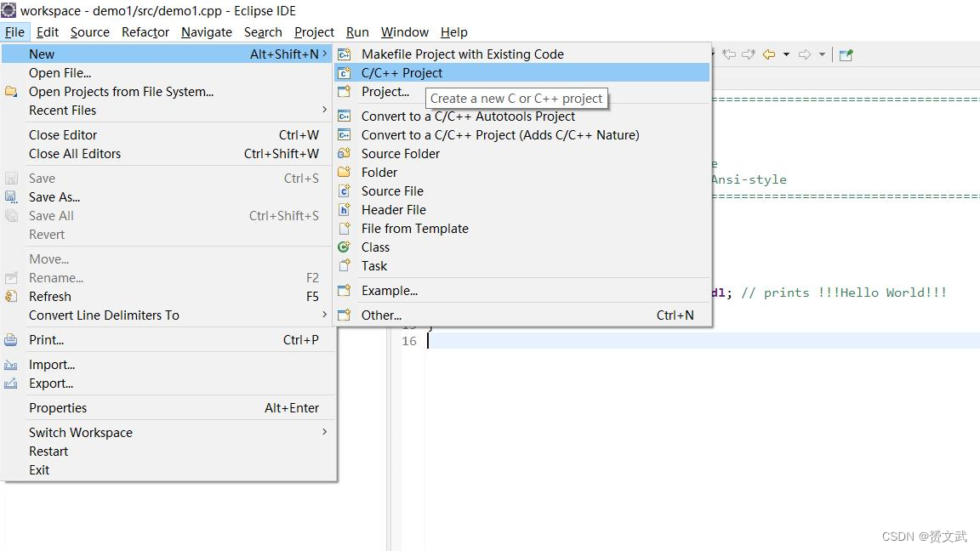Click the Convert to C/C++ Project nature icon
The image size is (980, 551).
pos(345,135)
